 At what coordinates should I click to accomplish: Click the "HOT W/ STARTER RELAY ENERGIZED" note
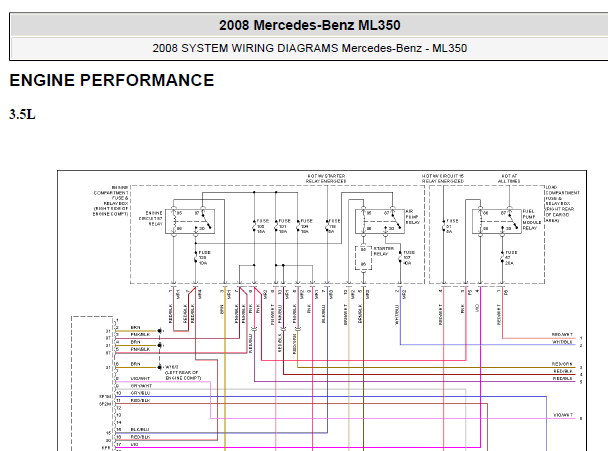point(326,178)
